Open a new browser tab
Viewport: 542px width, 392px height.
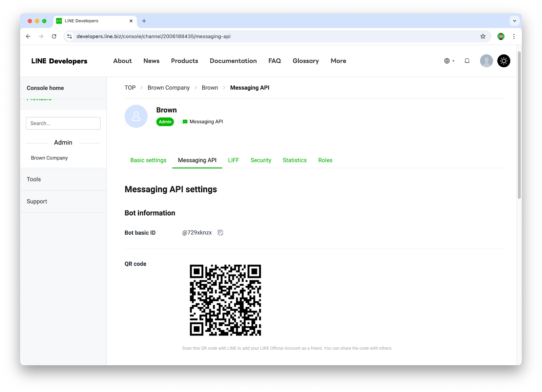(x=144, y=21)
